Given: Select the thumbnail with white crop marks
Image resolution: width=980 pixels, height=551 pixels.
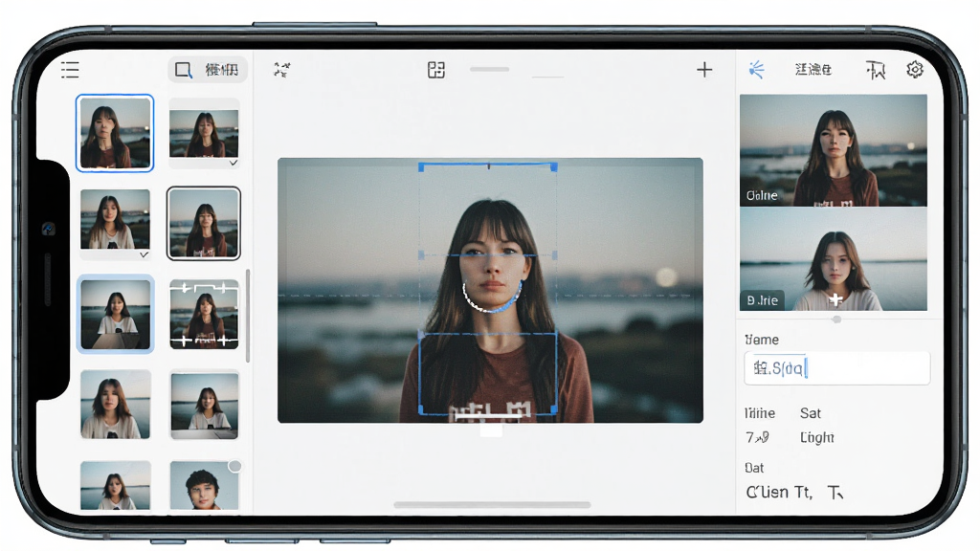Looking at the screenshot, I should (x=205, y=314).
